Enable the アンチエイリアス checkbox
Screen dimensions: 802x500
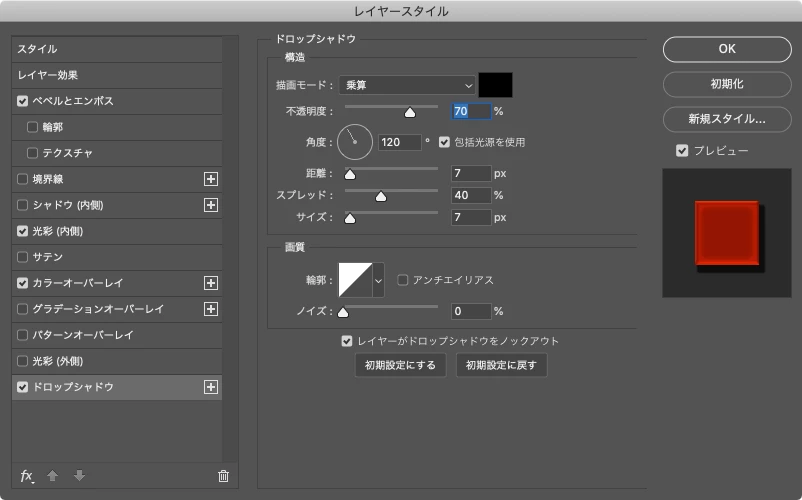click(x=403, y=280)
